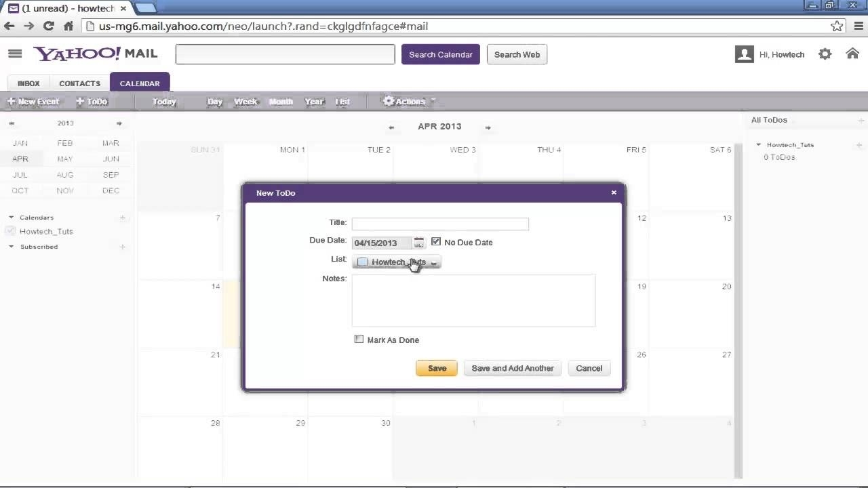Close the New ToDo dialog
868x488 pixels.
coord(614,192)
